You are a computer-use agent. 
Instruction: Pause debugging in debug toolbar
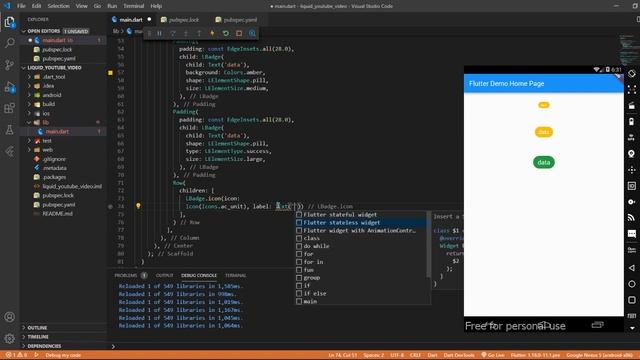click(x=160, y=33)
